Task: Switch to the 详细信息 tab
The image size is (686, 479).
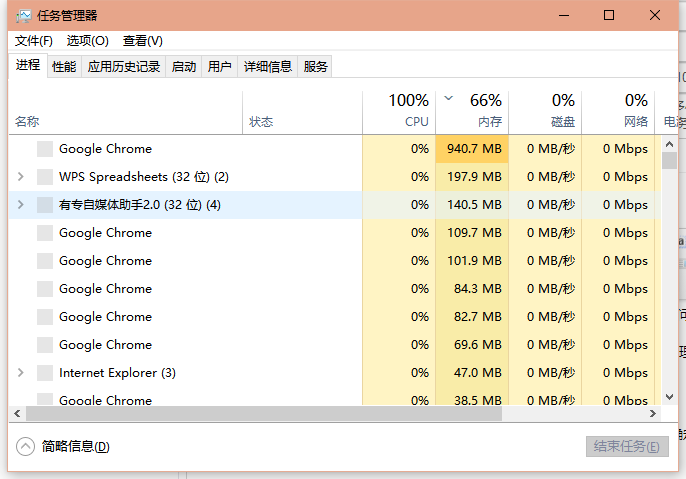Action: (268, 67)
